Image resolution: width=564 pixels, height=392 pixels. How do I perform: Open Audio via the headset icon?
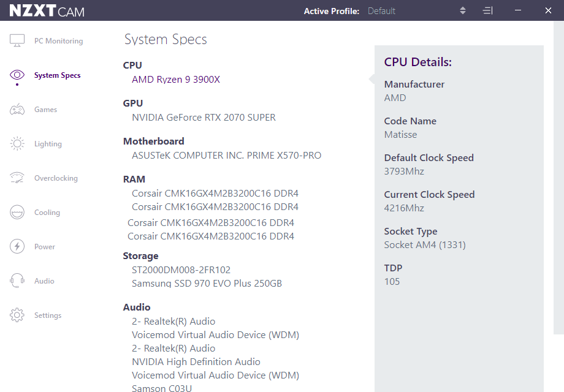tap(17, 281)
